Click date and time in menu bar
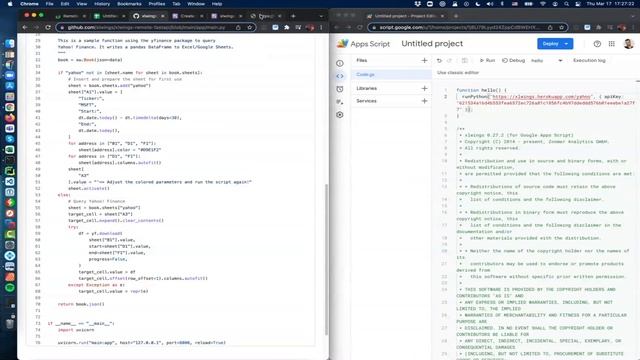The width and height of the screenshot is (640, 360). [610, 4]
